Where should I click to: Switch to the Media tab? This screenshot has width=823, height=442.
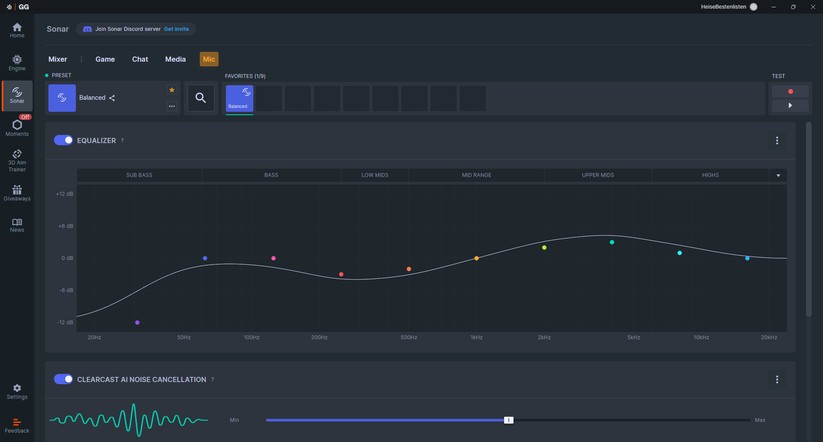pyautogui.click(x=175, y=59)
